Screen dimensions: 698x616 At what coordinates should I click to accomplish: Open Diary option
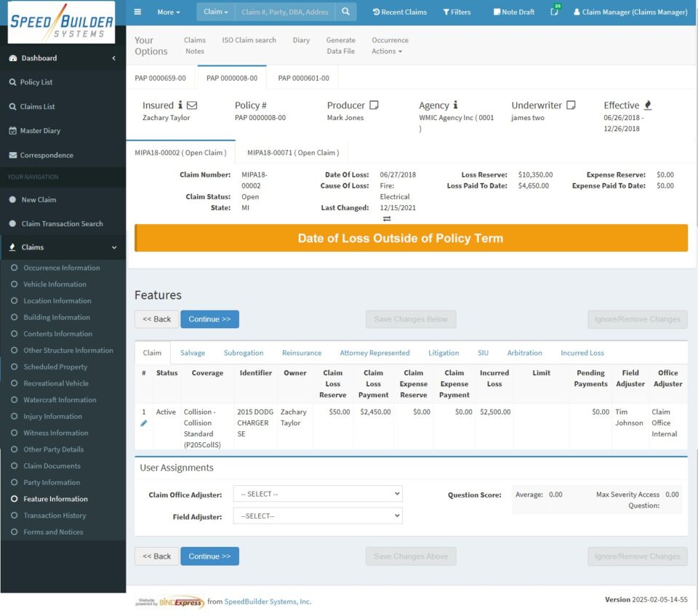[x=301, y=40]
